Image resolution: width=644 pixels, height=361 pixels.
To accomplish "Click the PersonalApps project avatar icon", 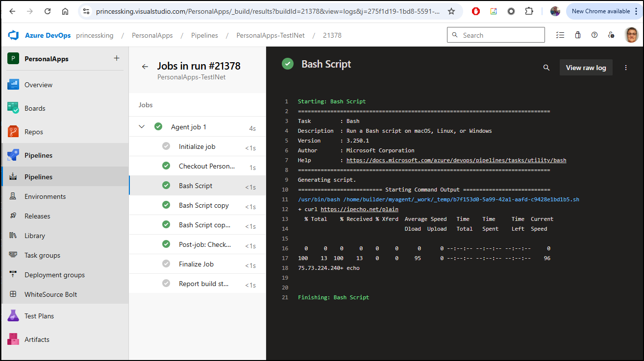I will (13, 59).
